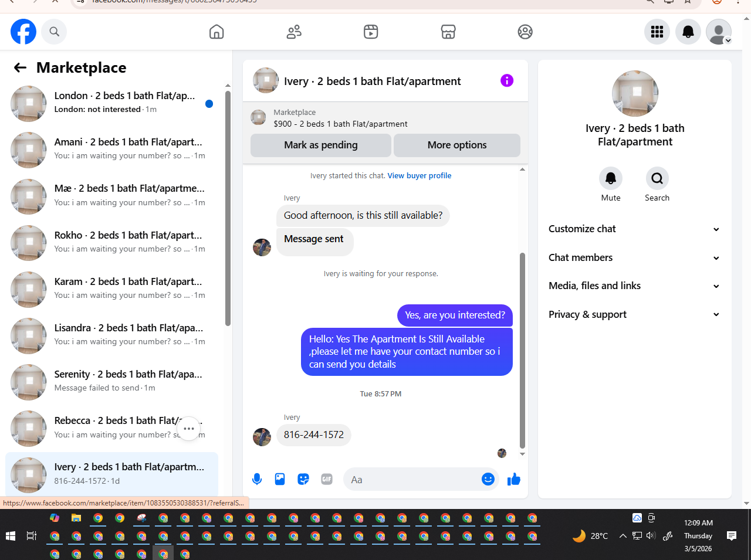
Task: Open the Mæ conversation
Action: pos(111,196)
